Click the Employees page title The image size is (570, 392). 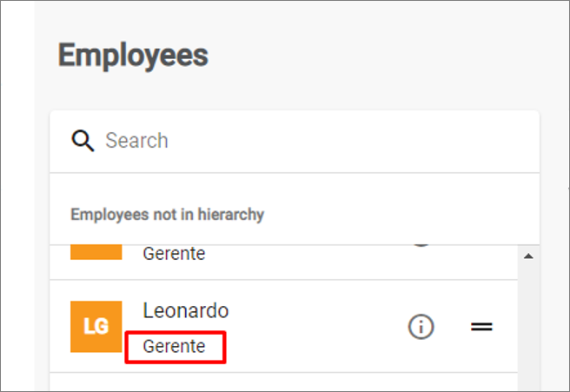click(133, 56)
